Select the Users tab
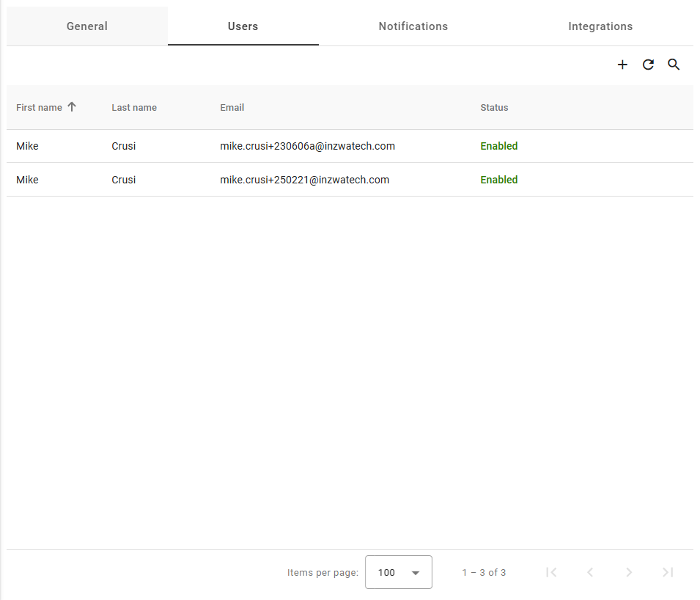The width and height of the screenshot is (700, 600). 243,26
